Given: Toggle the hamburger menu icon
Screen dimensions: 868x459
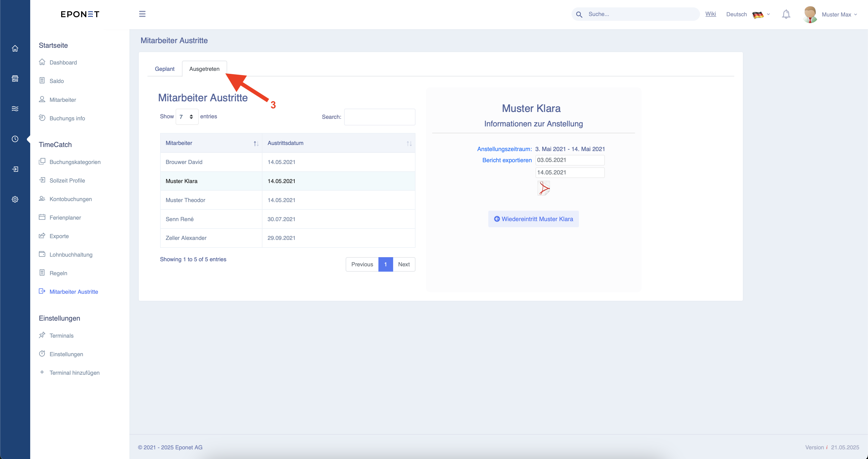Looking at the screenshot, I should [x=142, y=14].
